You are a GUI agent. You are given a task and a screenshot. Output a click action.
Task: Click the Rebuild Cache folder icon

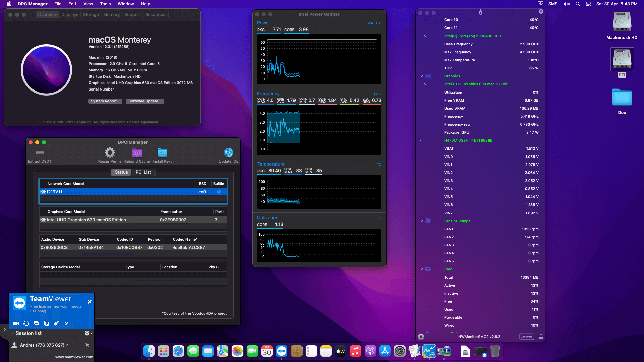tap(137, 153)
